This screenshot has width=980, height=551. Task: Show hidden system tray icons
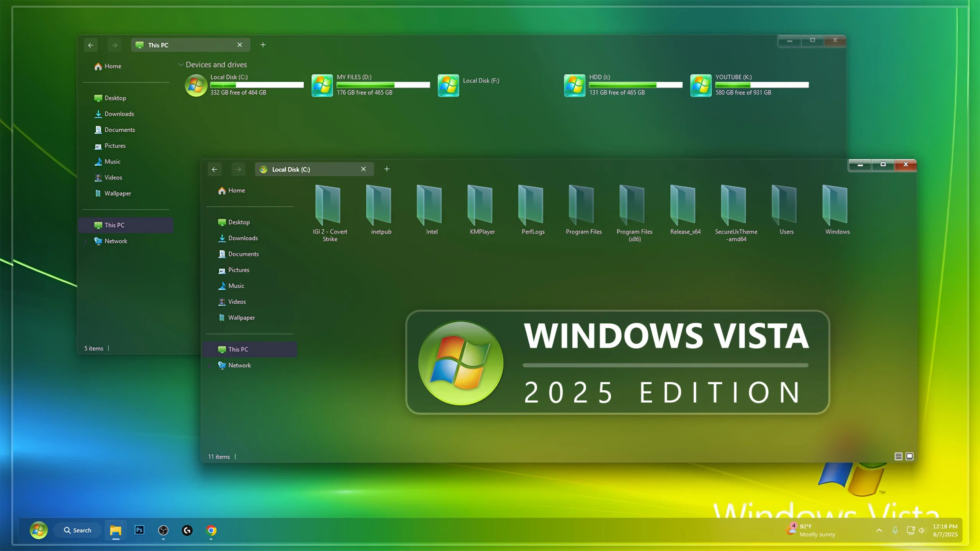tap(879, 530)
